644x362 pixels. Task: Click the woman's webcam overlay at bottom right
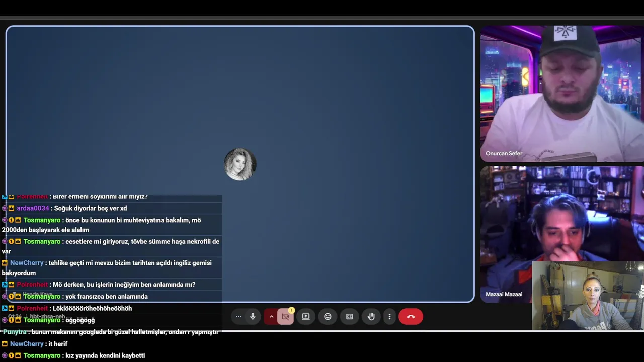[x=588, y=296]
